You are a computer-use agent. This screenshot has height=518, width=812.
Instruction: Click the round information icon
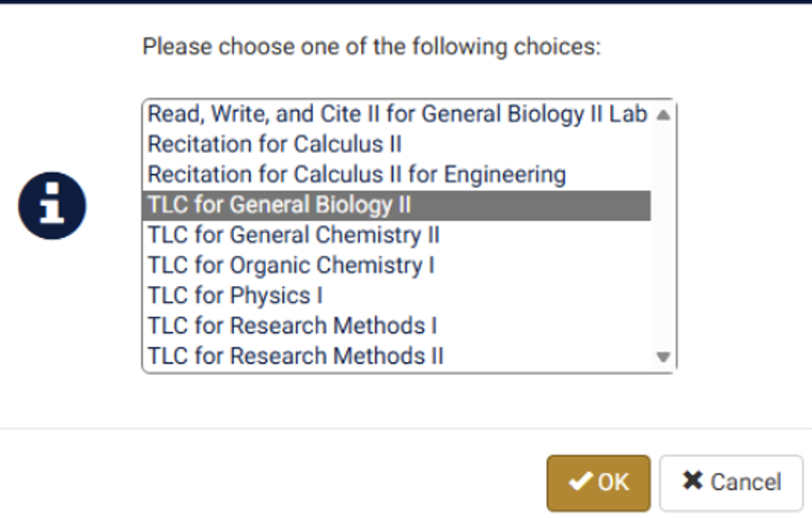53,206
